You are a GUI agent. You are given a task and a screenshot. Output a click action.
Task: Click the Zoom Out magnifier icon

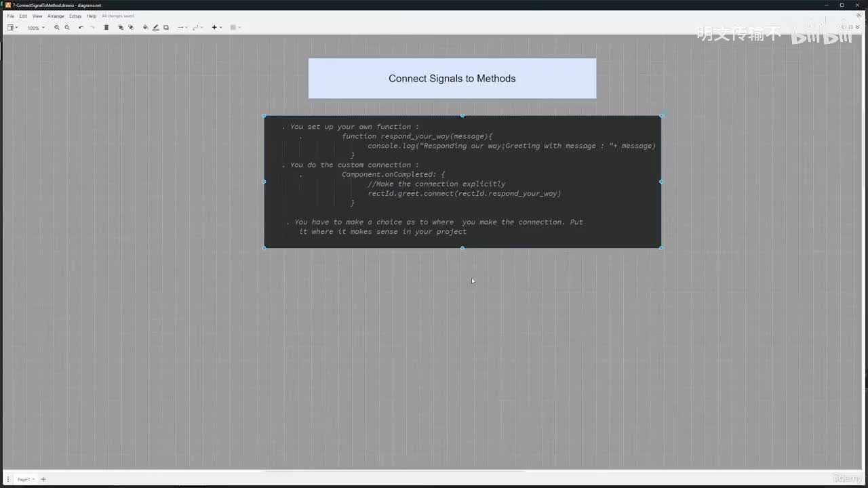(67, 28)
